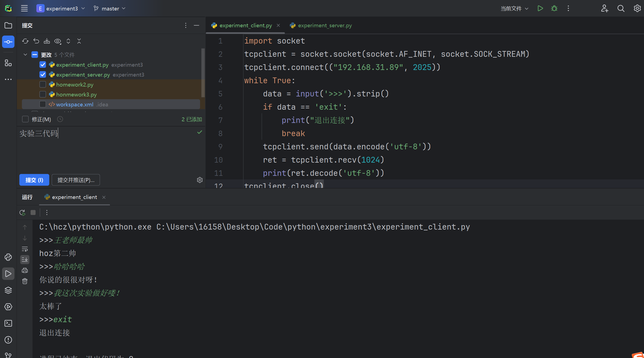The image size is (644, 358).
Task: Click the Shelve changes icon
Action: coord(47,41)
